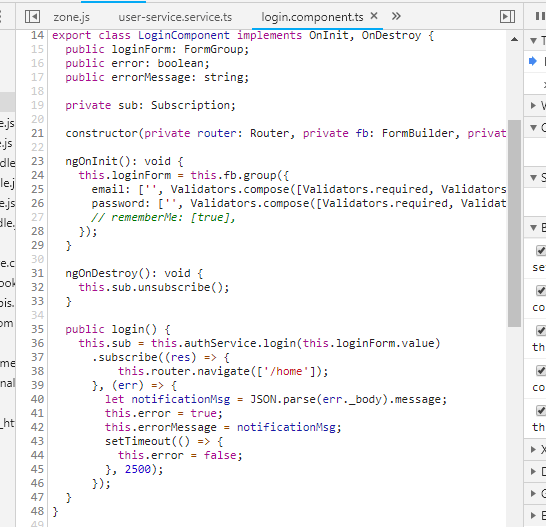Image resolution: width=546 pixels, height=527 pixels.
Task: Click 'constructor' keyword on line 21
Action: (102, 133)
